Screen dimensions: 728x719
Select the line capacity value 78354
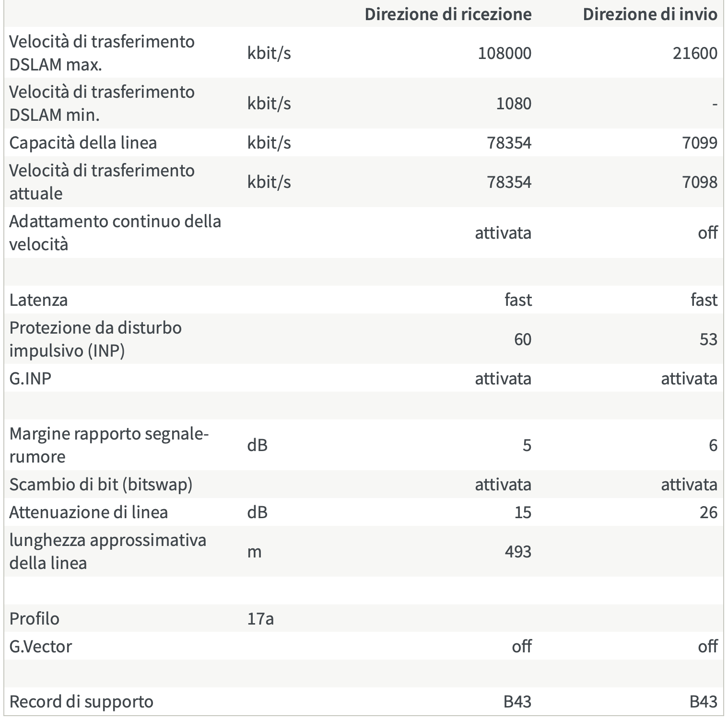click(509, 143)
